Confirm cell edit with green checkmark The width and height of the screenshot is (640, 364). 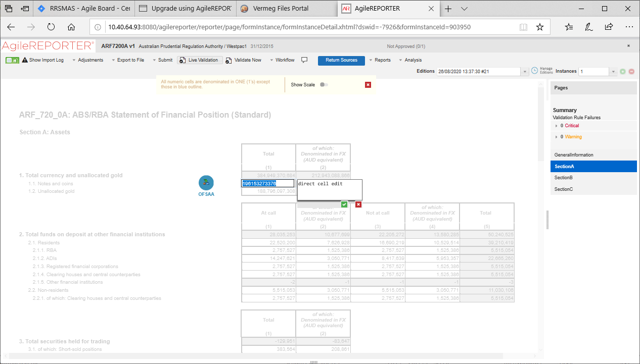(344, 204)
